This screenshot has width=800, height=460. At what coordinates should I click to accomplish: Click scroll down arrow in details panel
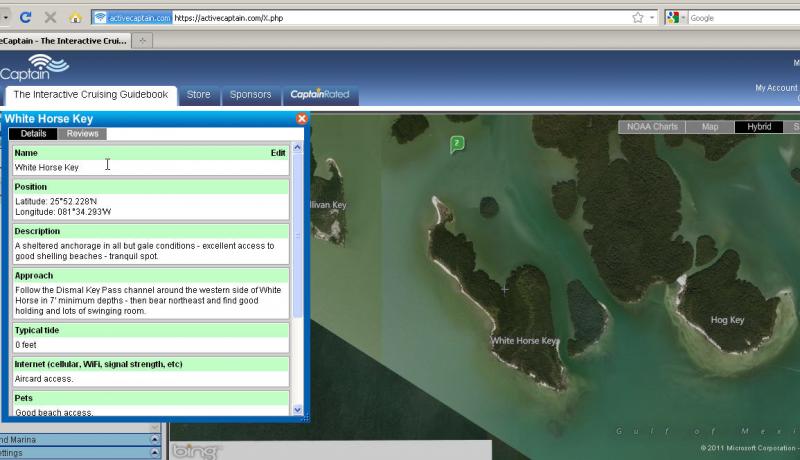pyautogui.click(x=297, y=409)
